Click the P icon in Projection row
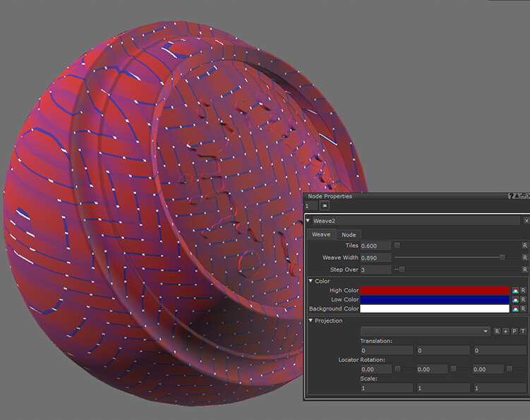Image resolution: width=530 pixels, height=420 pixels. tap(514, 331)
